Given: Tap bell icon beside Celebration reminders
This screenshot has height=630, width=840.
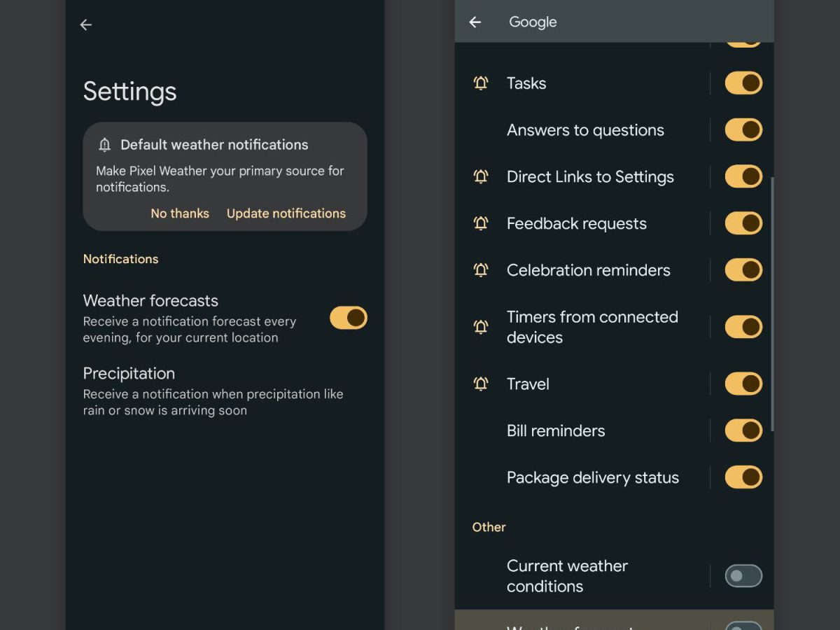Looking at the screenshot, I should (x=481, y=270).
